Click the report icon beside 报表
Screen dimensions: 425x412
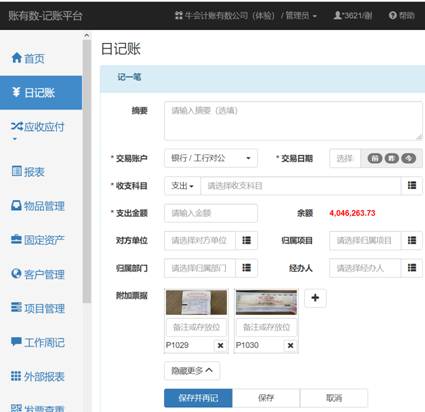17,171
